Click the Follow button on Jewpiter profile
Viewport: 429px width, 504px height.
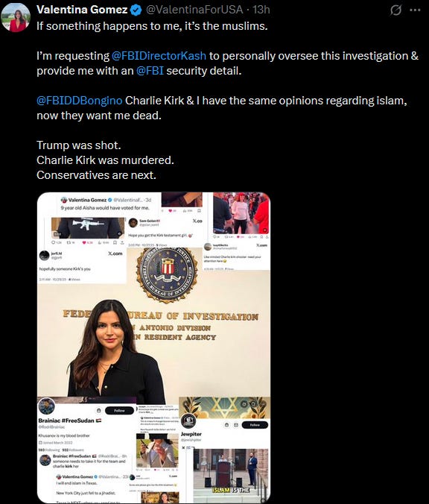(x=255, y=425)
